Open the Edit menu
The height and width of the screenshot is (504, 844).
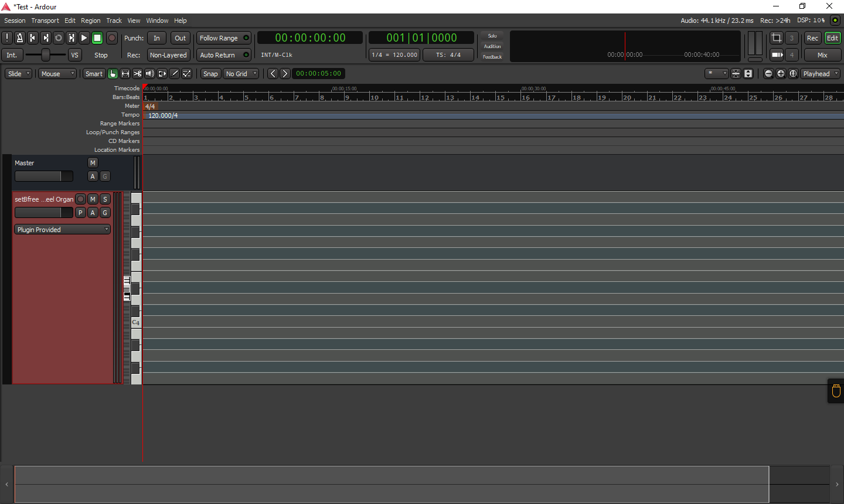pos(70,21)
